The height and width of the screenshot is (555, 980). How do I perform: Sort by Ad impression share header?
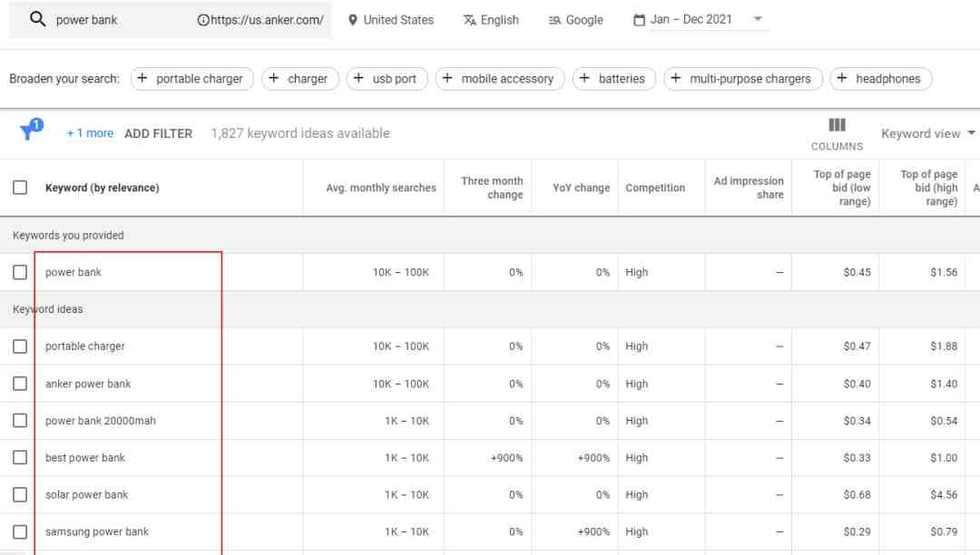point(748,188)
